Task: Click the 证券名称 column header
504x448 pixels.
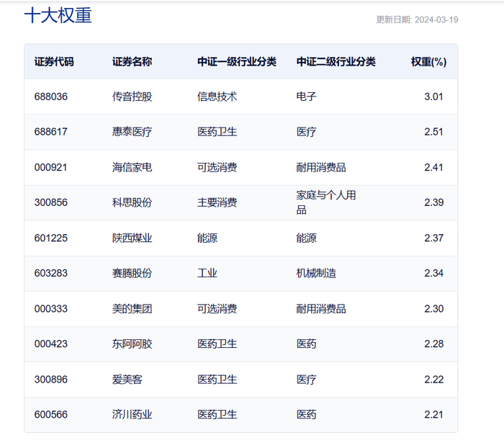Action: (x=132, y=62)
